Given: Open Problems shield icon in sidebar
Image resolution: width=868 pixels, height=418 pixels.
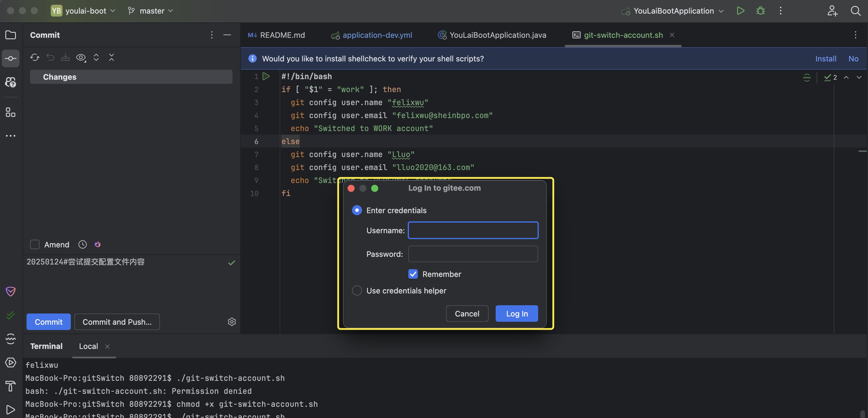Looking at the screenshot, I should point(10,291).
